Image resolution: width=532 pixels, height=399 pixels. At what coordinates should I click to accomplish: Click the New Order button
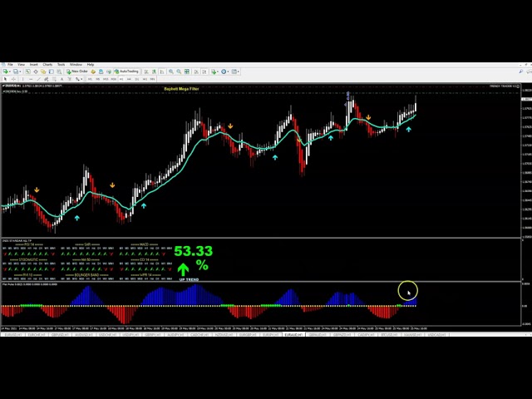(x=79, y=71)
